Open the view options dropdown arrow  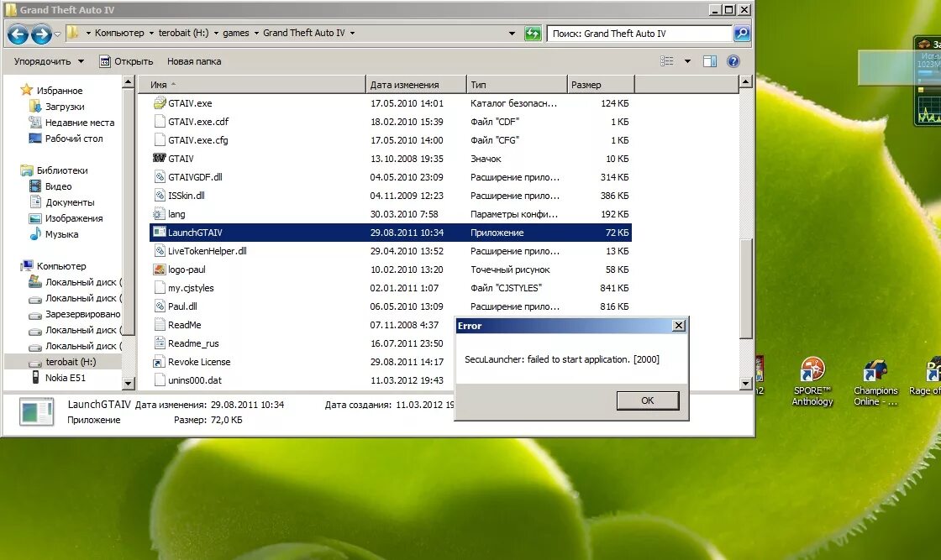[688, 61]
